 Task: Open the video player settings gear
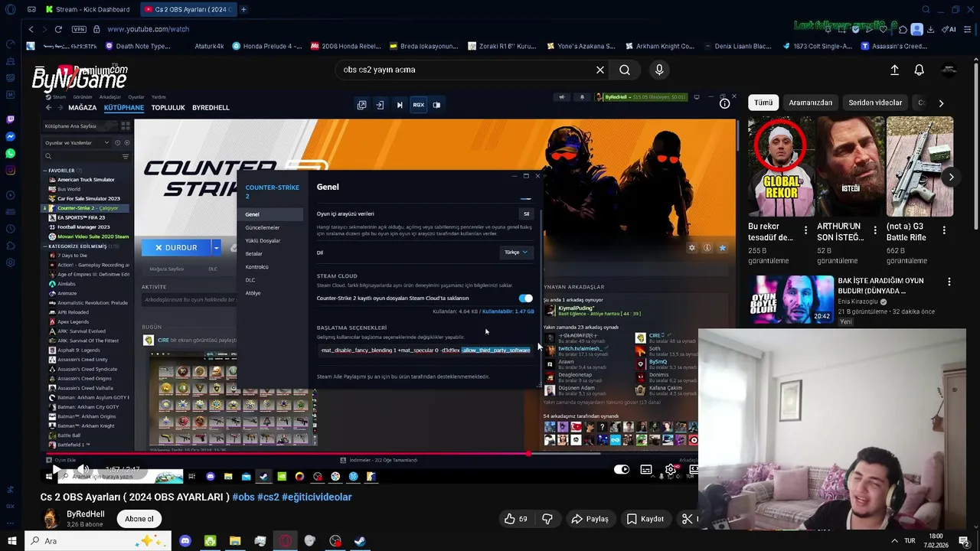(671, 469)
